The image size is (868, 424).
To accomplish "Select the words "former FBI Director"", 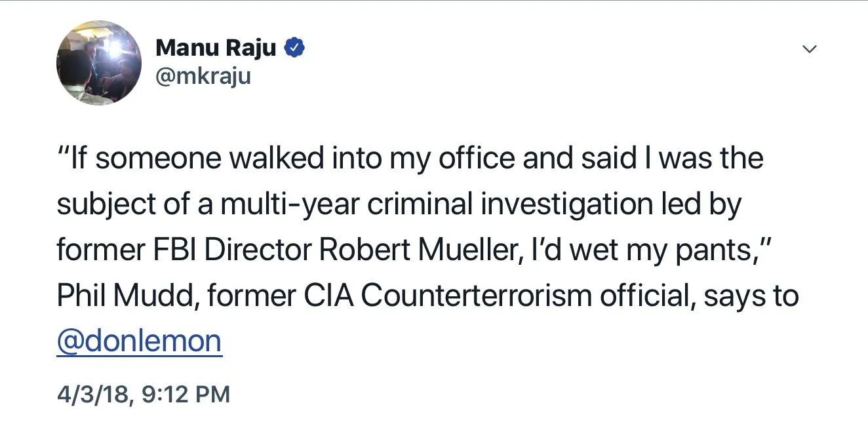I will pos(184,250).
